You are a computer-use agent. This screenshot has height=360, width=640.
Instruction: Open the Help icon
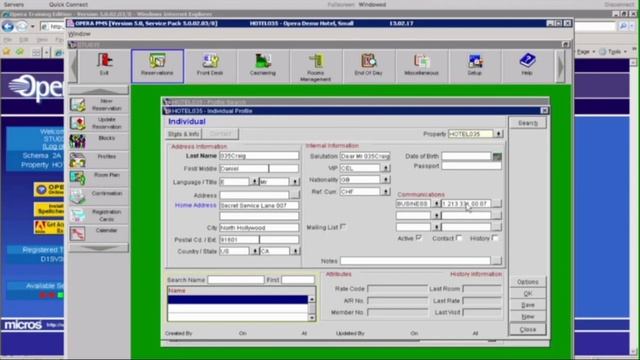[x=527, y=65]
